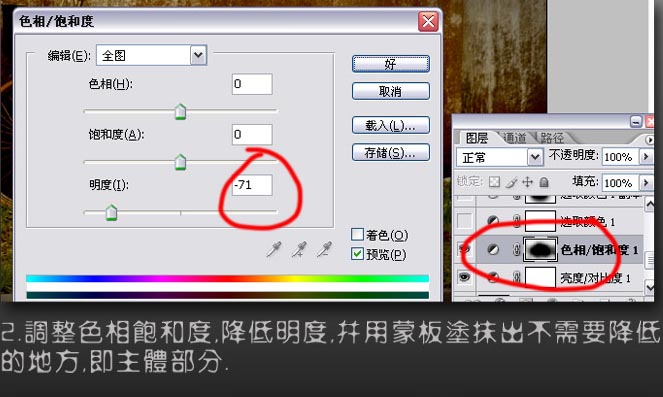The height and width of the screenshot is (397, 663).
Task: Click mask link icon of 色相/饱和度 1
Action: [x=516, y=249]
